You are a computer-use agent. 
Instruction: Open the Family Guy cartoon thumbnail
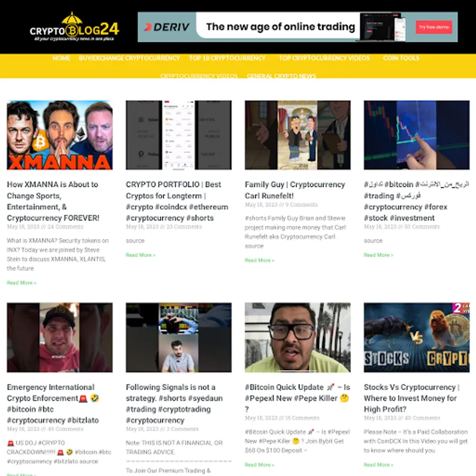(297, 135)
